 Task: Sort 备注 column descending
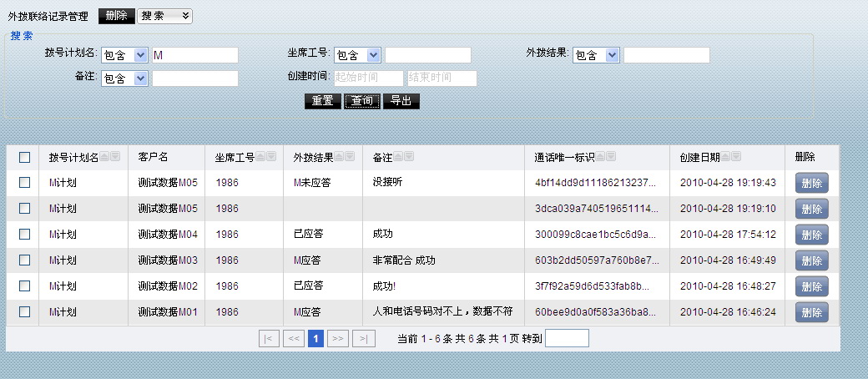click(x=409, y=157)
